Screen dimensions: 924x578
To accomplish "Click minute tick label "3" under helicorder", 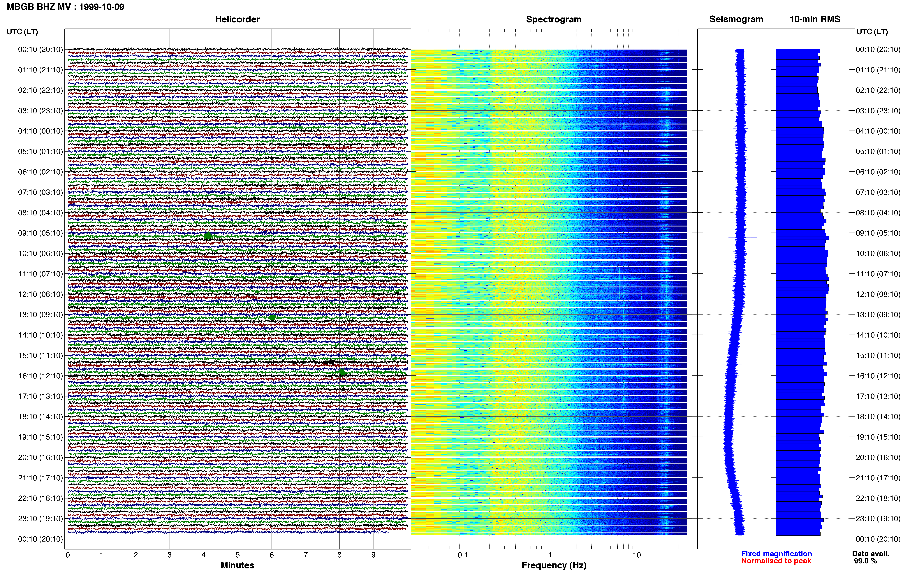I will pos(170,555).
